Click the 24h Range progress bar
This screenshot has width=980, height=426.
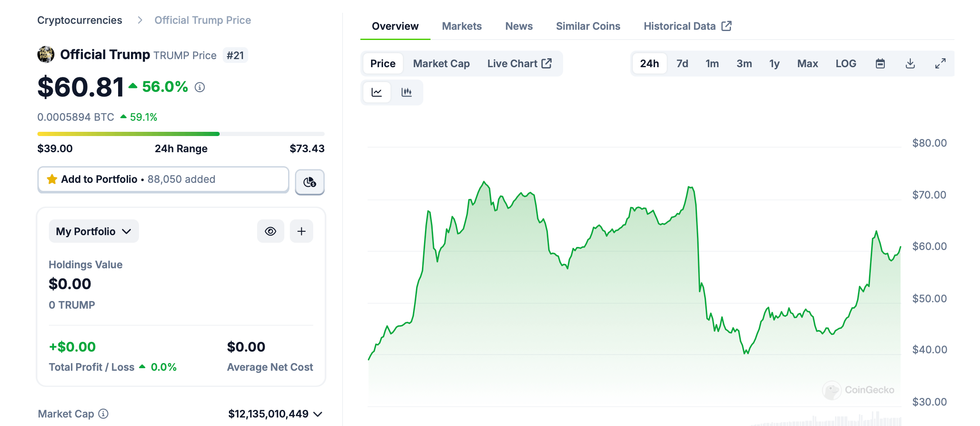click(181, 134)
